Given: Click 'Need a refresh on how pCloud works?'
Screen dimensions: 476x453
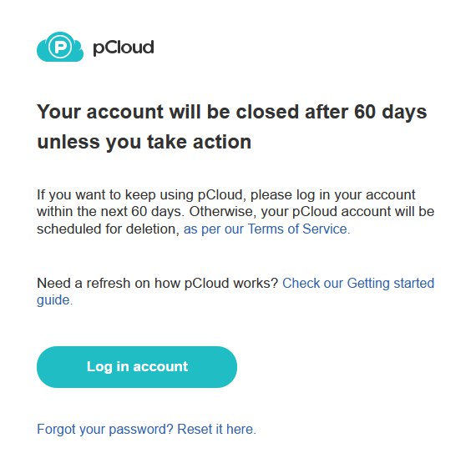Looking at the screenshot, I should click(x=157, y=283).
